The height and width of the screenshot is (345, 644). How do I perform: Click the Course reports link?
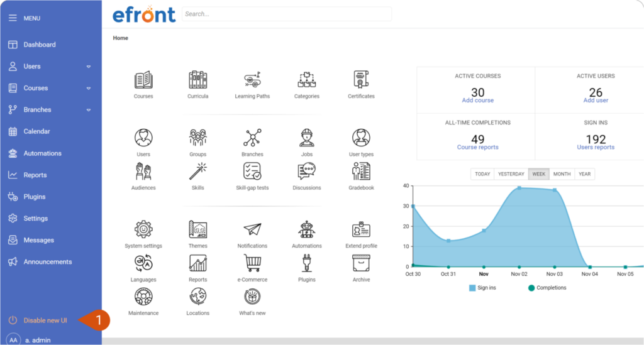pos(478,147)
